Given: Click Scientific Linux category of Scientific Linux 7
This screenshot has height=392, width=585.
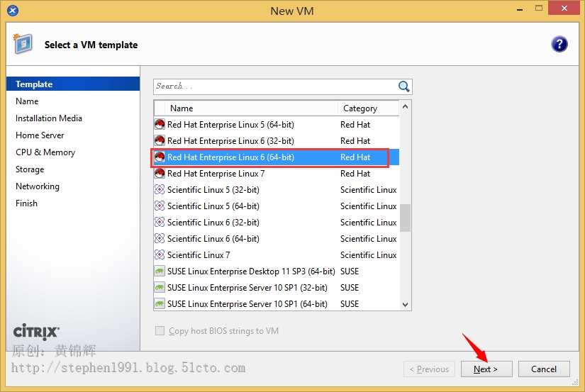Looking at the screenshot, I should point(368,254).
